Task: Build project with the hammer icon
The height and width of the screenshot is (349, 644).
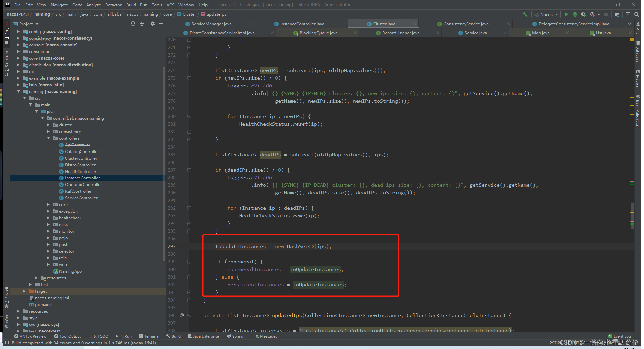Action: click(525, 14)
